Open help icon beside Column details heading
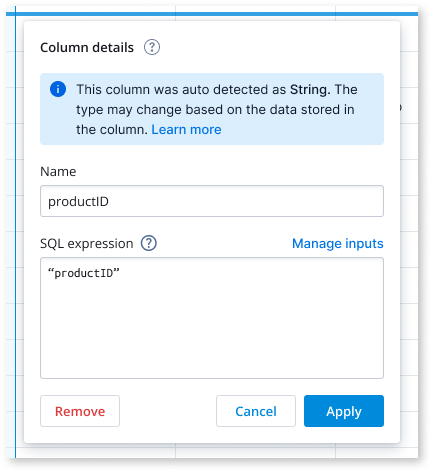432x472 pixels. [x=152, y=47]
